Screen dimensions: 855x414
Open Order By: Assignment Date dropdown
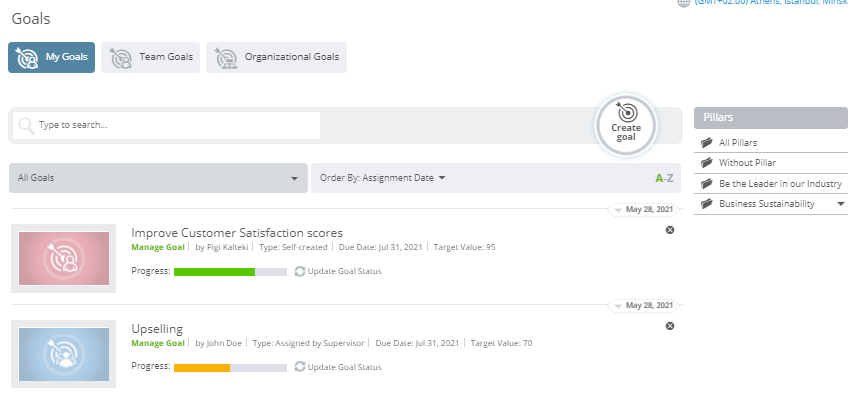point(382,178)
